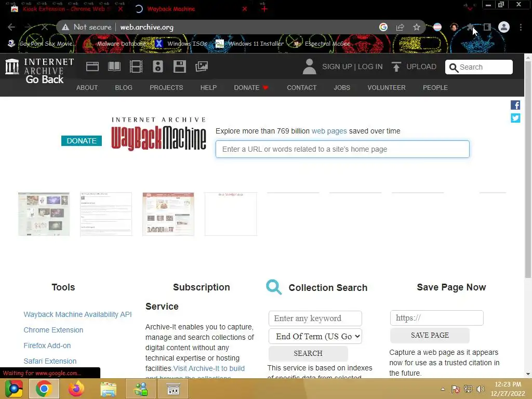
Task: Open the Windows 11 Installer bookmark
Action: (250, 44)
